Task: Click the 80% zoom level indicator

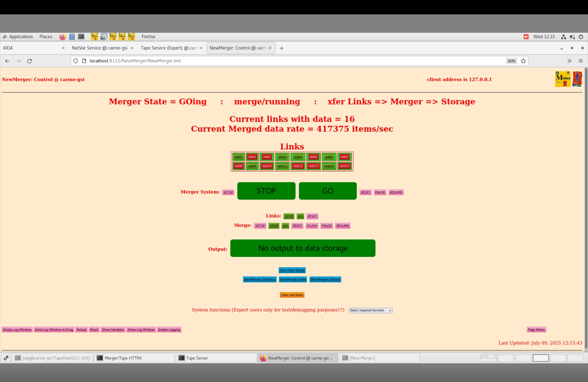Action: pos(511,61)
